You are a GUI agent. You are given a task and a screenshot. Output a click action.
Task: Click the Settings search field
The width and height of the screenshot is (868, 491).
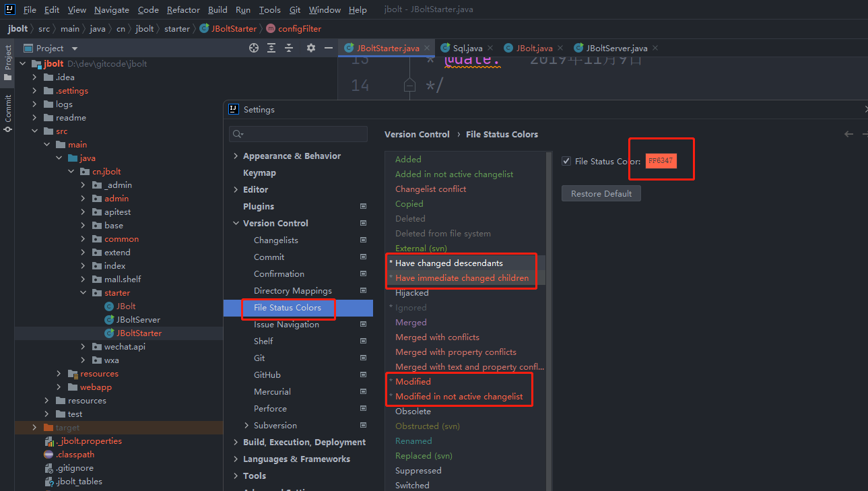point(298,134)
